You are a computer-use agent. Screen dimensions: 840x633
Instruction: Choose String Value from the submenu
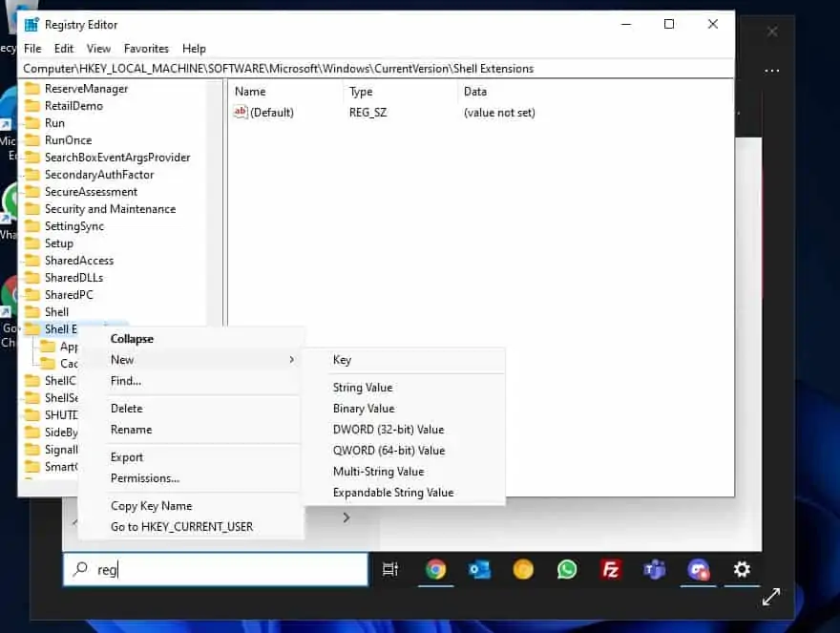tap(362, 388)
